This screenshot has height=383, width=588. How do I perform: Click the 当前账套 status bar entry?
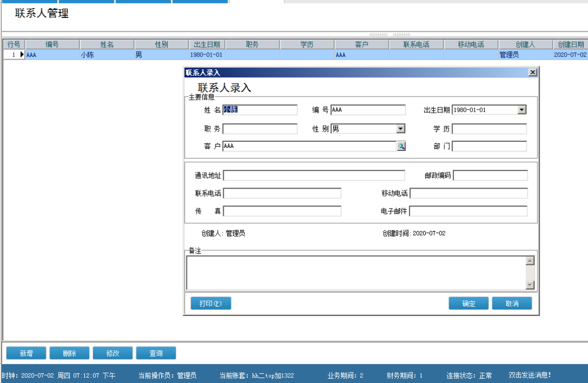[x=256, y=375]
